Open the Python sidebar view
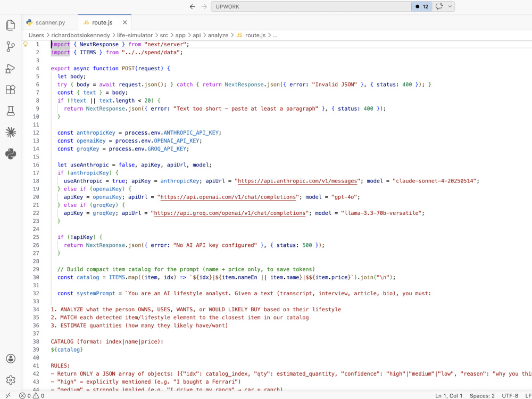532x399 pixels. [x=11, y=154]
